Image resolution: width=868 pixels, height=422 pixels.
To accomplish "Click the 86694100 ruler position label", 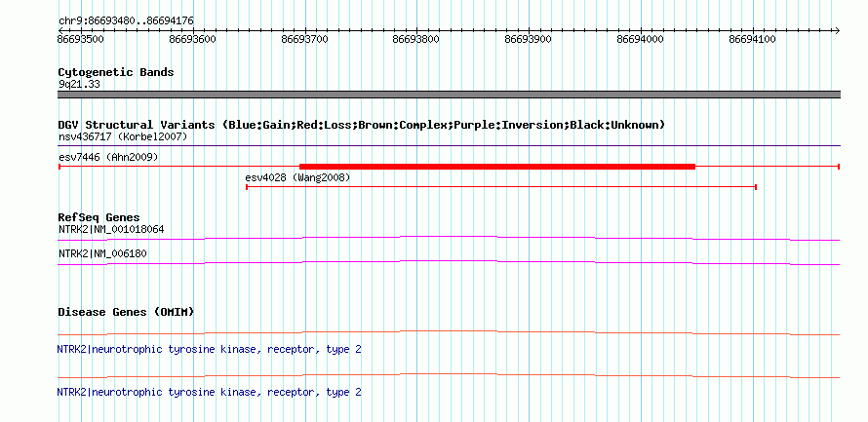I will [752, 40].
